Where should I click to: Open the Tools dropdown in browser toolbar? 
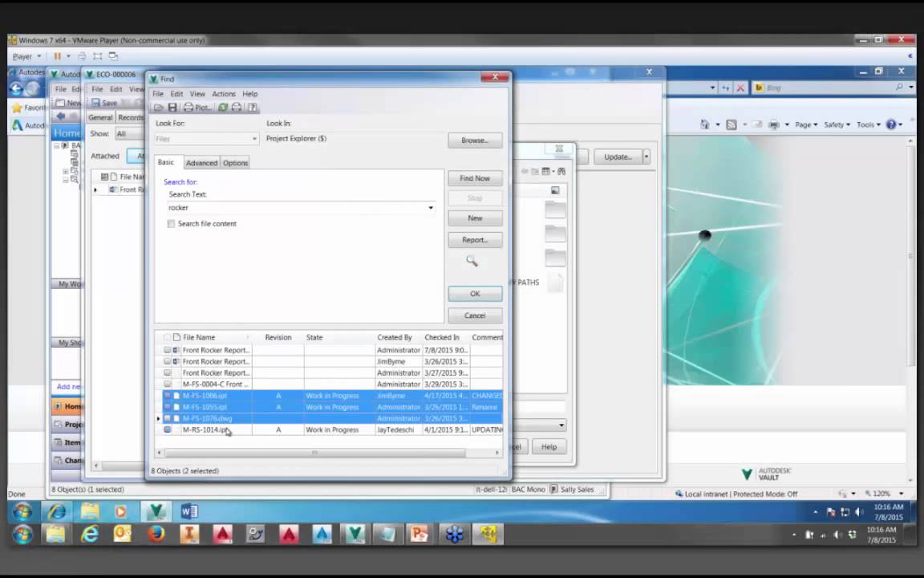[869, 124]
